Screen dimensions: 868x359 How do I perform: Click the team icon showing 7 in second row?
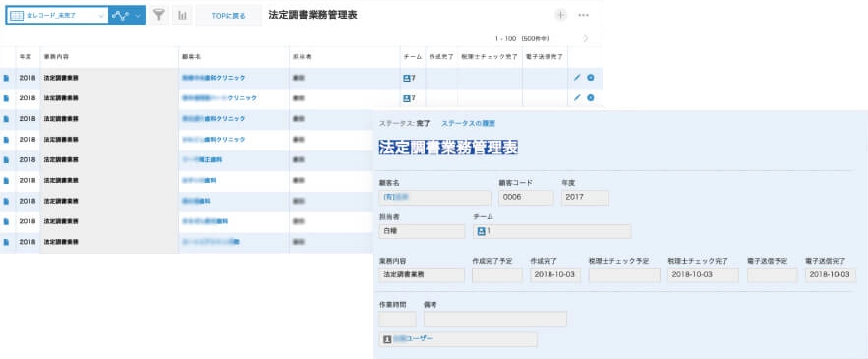(407, 98)
